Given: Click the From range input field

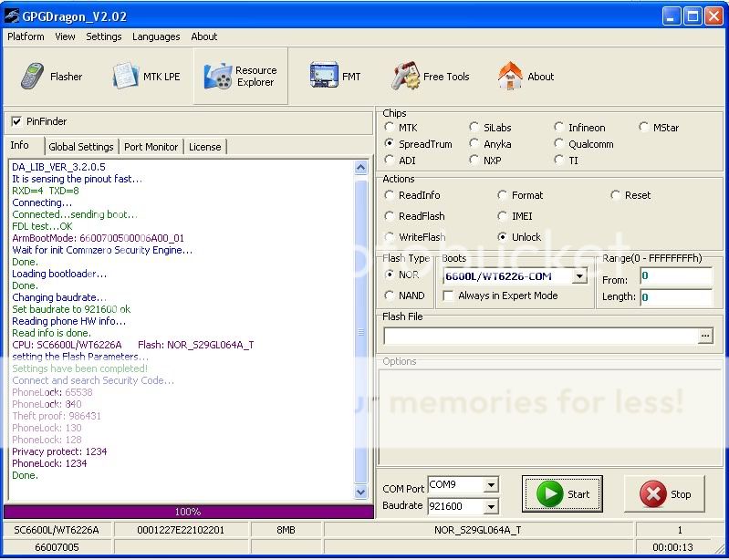Looking at the screenshot, I should 676,276.
